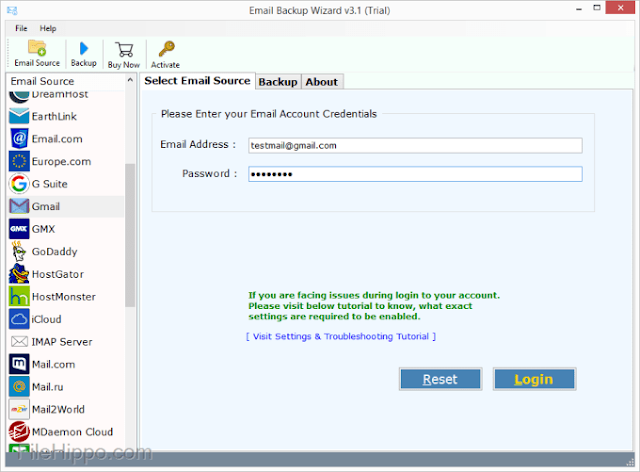Click the Email Source toolbar icon
Screen dimensions: 640x472
point(37,48)
